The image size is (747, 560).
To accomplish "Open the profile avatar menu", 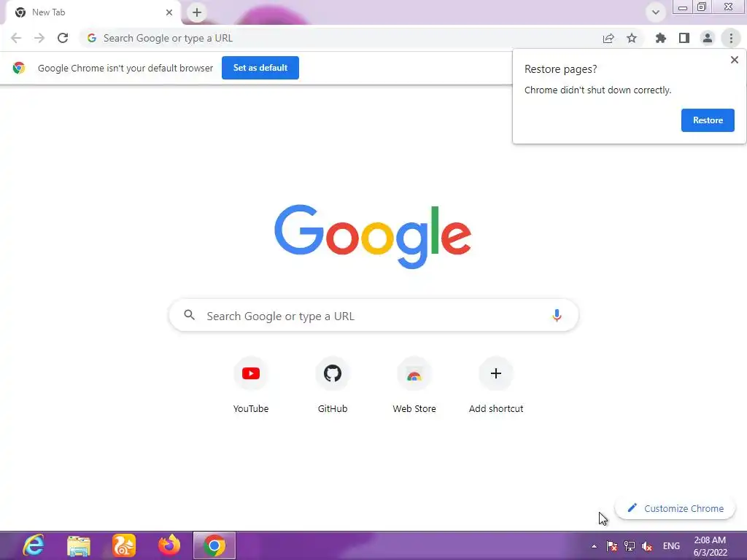I will tap(708, 38).
